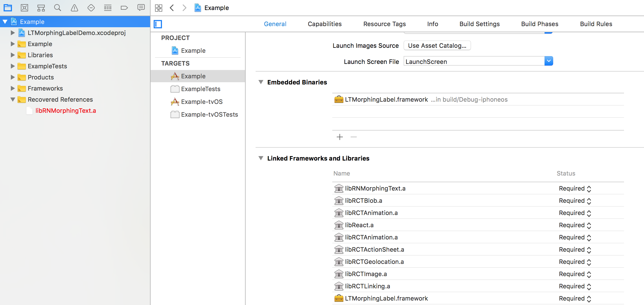The image size is (644, 305).
Task: Collapse the root Example project in navigator
Action: click(5, 22)
